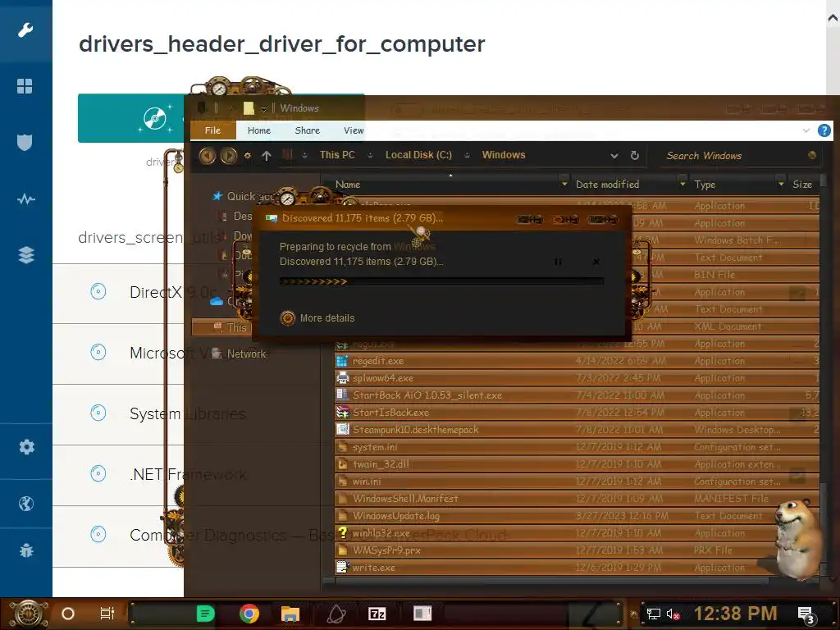Refresh the Windows folder view

[635, 155]
